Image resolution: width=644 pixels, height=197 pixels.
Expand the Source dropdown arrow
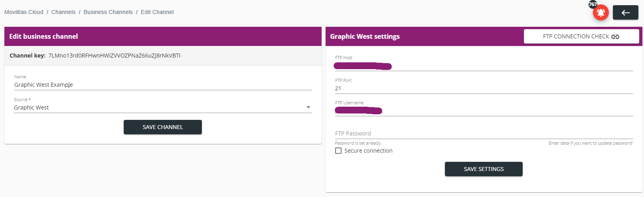click(308, 107)
